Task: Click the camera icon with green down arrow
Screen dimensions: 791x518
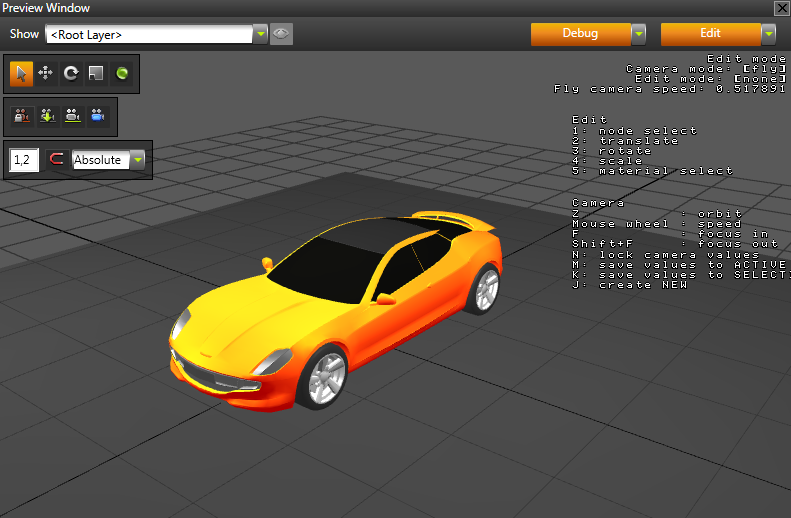Action: pos(47,116)
